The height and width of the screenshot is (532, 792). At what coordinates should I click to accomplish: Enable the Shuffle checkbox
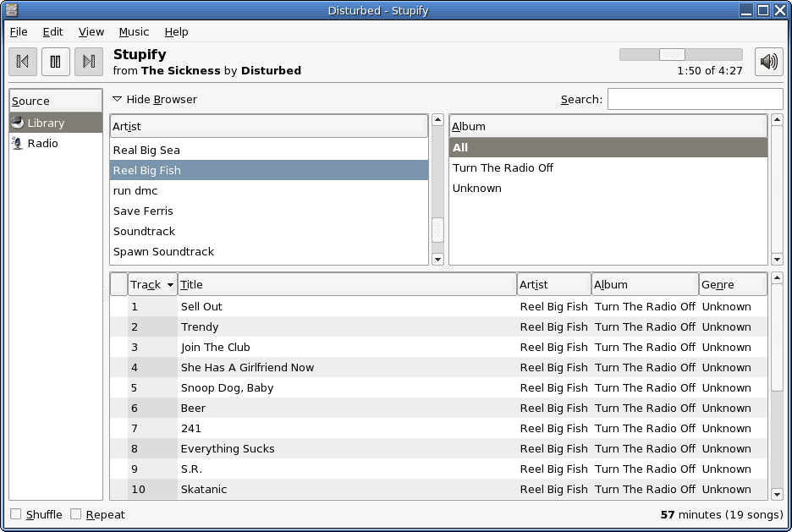(x=16, y=514)
